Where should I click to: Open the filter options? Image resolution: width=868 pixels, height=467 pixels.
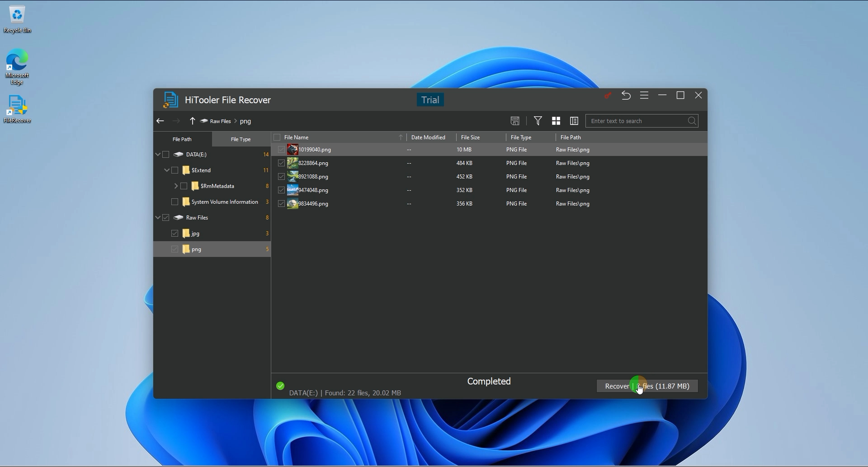538,121
